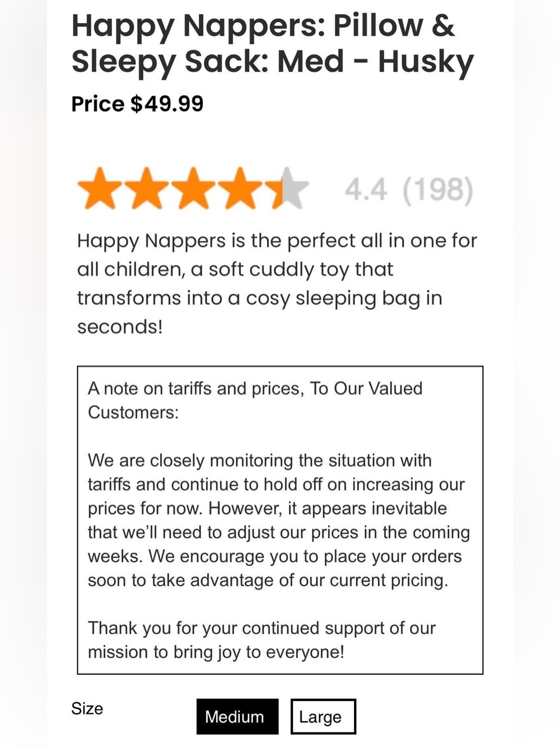Viewport: 560px width, 747px height.
Task: Click the Customers: line in notice
Action: pyautogui.click(x=133, y=412)
